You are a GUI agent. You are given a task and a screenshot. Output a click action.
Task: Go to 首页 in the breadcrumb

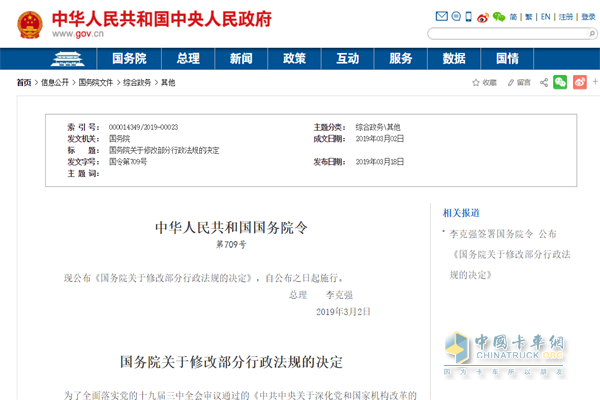tap(23, 82)
